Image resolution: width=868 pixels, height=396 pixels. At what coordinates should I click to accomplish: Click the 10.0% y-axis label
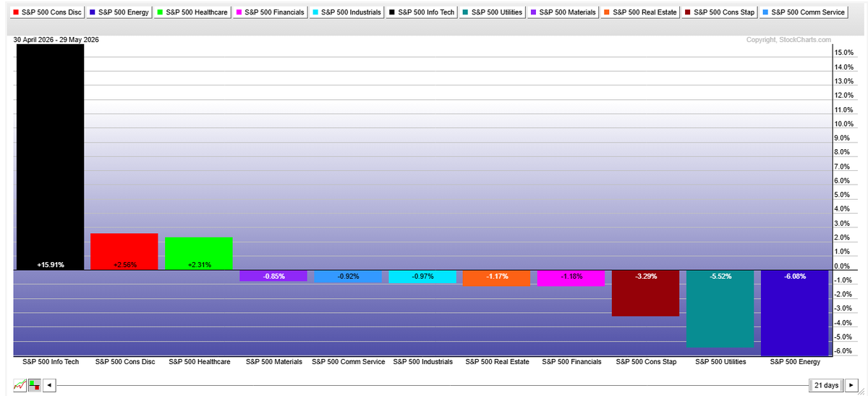[844, 124]
